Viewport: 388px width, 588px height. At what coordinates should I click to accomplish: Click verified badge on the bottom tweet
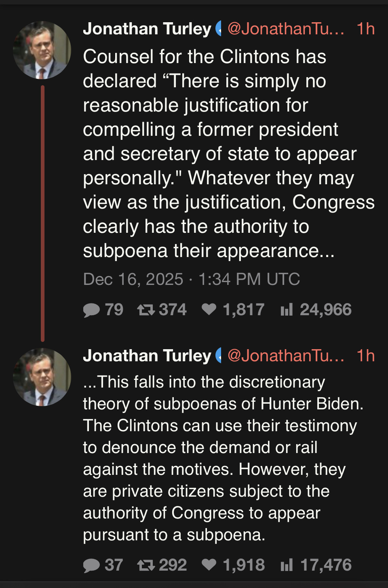[x=219, y=356]
